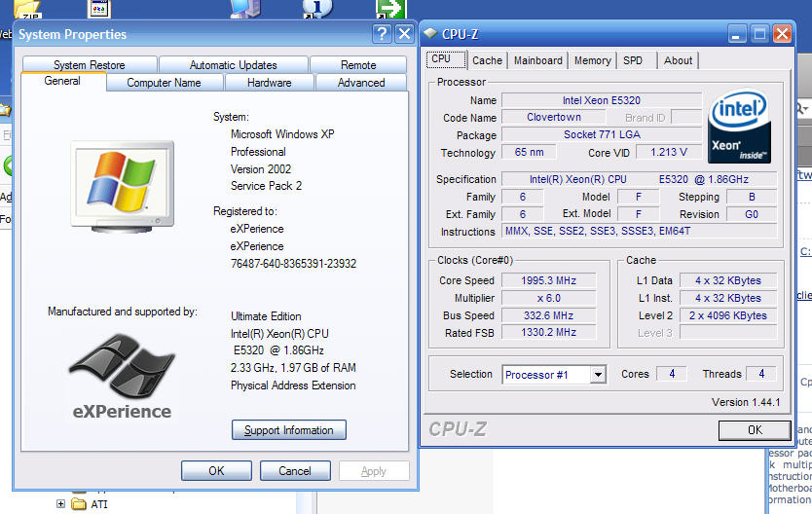Open the Processor #1 selection dropdown
The image size is (812, 514).
[598, 374]
